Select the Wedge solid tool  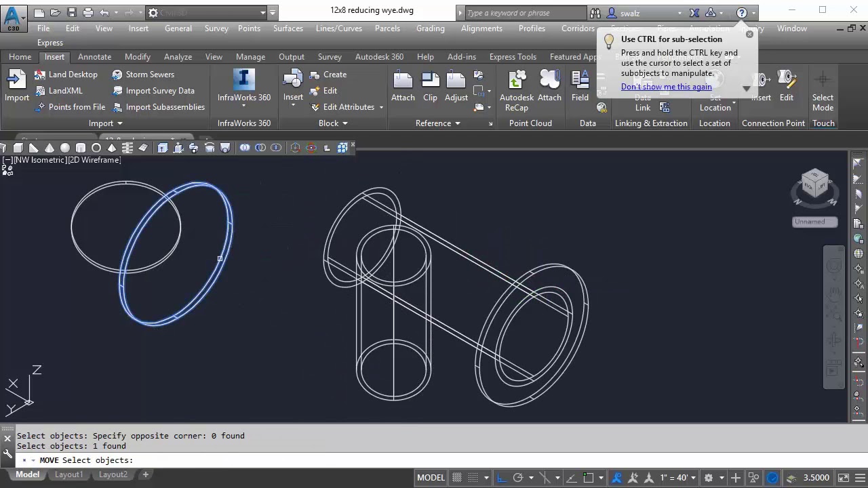click(34, 148)
